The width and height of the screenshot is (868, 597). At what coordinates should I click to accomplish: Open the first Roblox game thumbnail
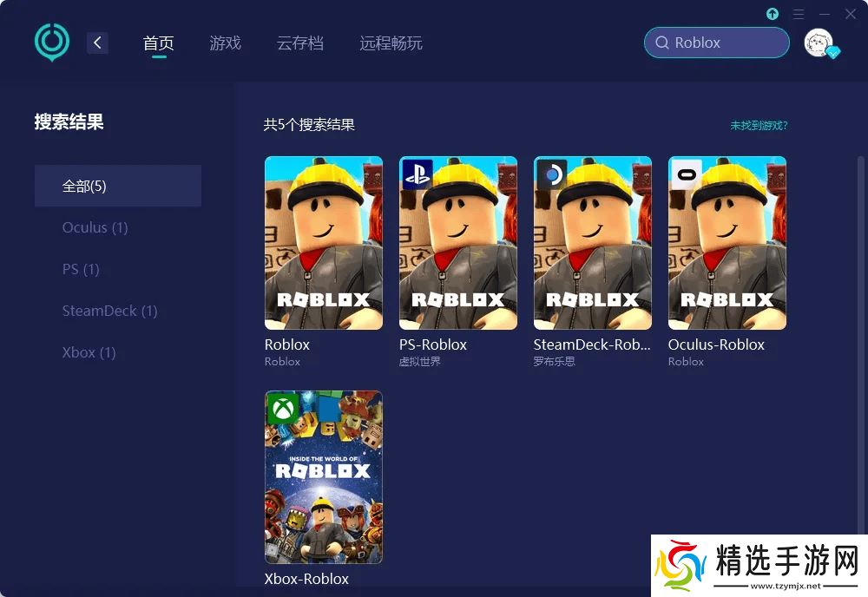point(323,243)
